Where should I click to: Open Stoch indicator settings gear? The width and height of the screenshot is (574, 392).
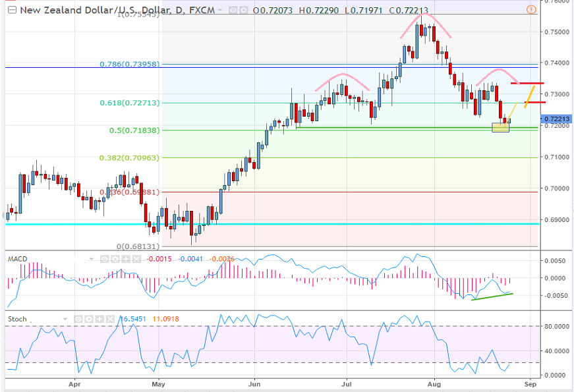coord(89,319)
